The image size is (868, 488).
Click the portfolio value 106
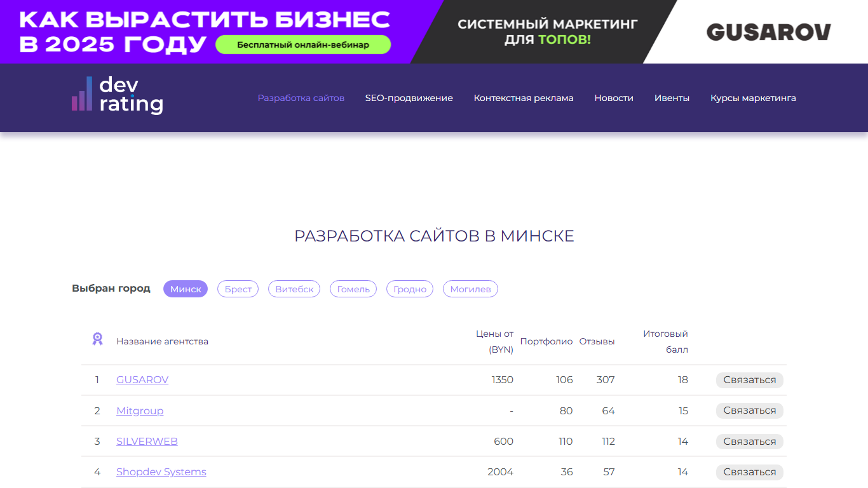[x=564, y=379]
